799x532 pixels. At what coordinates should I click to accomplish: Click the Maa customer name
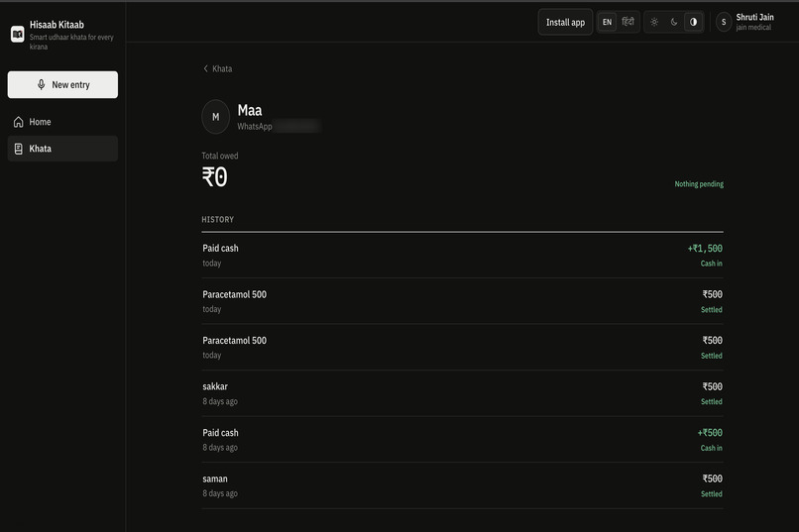pos(250,111)
